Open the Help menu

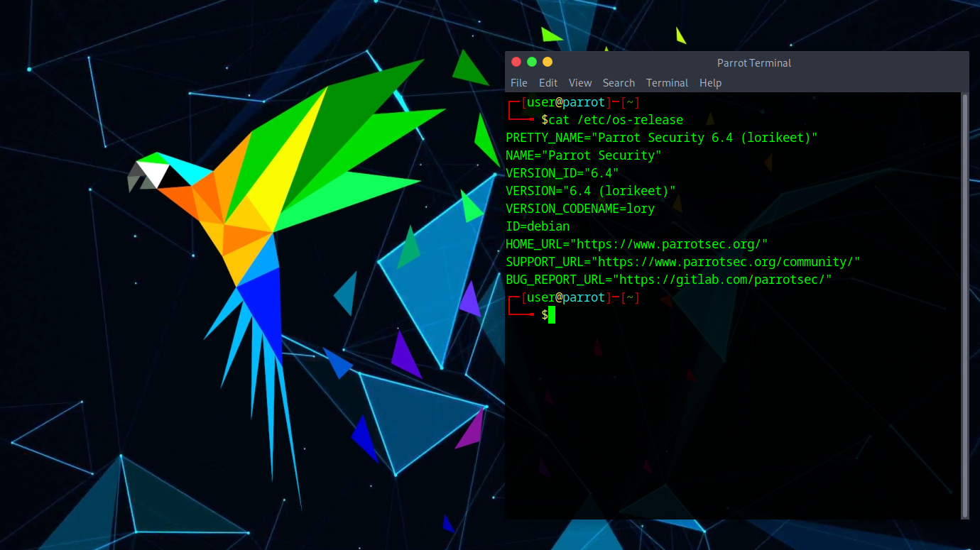coord(710,83)
